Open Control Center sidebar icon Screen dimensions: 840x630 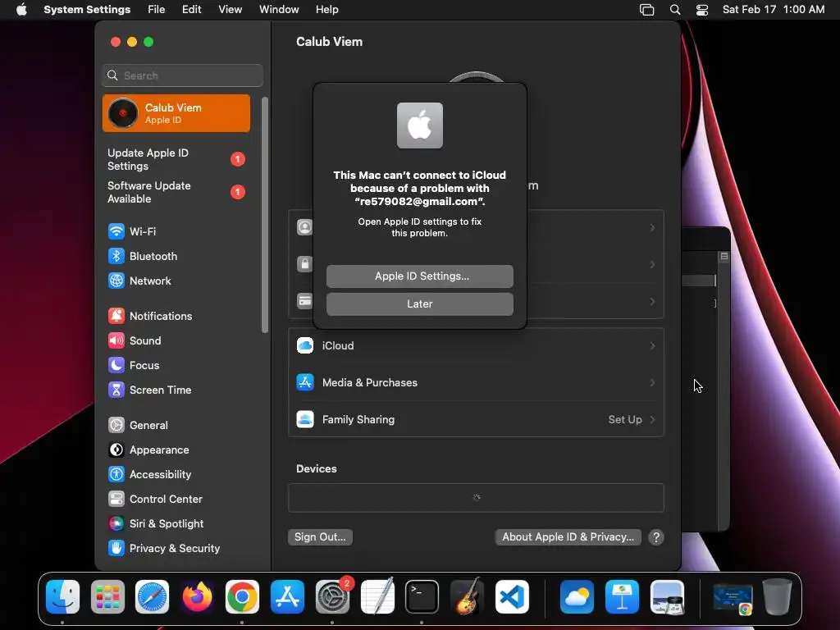click(116, 500)
